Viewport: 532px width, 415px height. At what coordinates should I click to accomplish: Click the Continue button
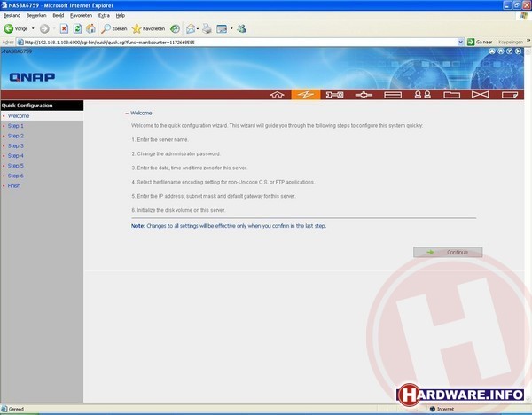point(448,252)
